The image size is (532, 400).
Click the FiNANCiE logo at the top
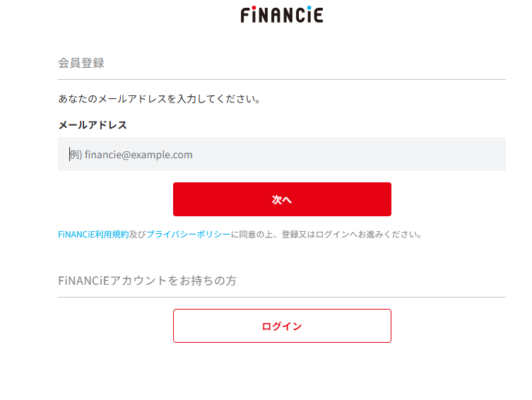pyautogui.click(x=281, y=15)
